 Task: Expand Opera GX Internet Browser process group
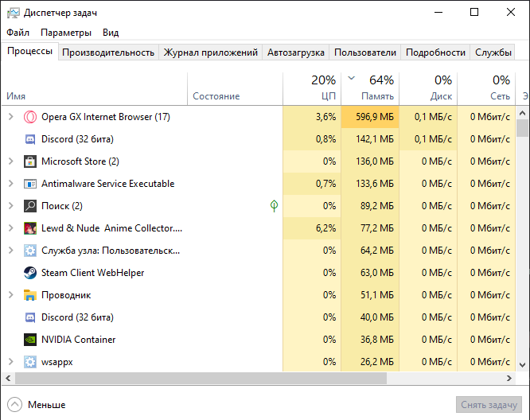tap(11, 117)
